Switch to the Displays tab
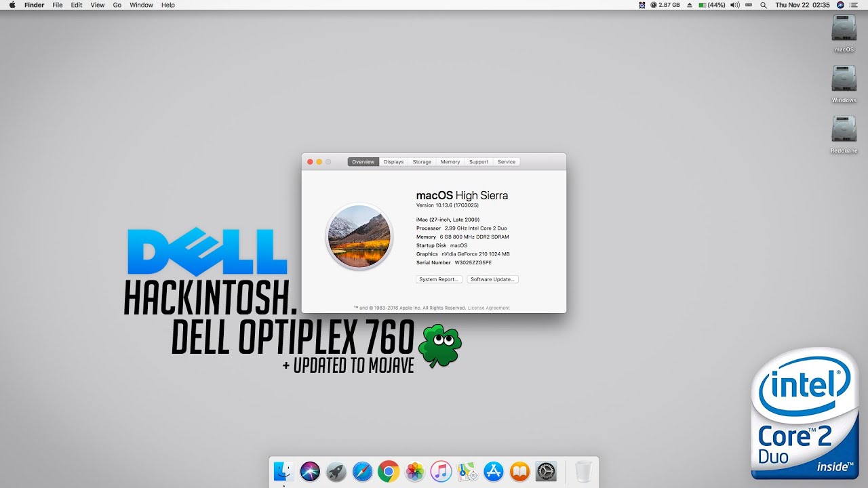The image size is (868, 488). click(x=393, y=162)
